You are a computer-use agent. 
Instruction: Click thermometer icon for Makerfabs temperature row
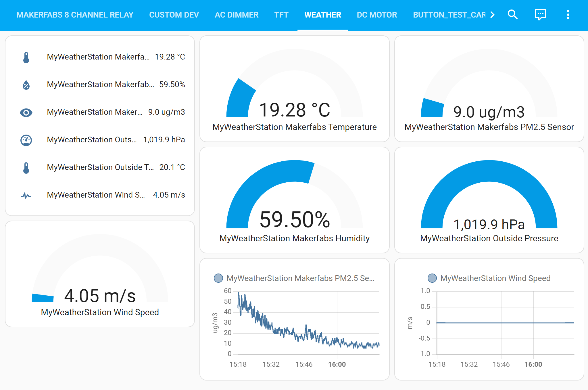(26, 57)
